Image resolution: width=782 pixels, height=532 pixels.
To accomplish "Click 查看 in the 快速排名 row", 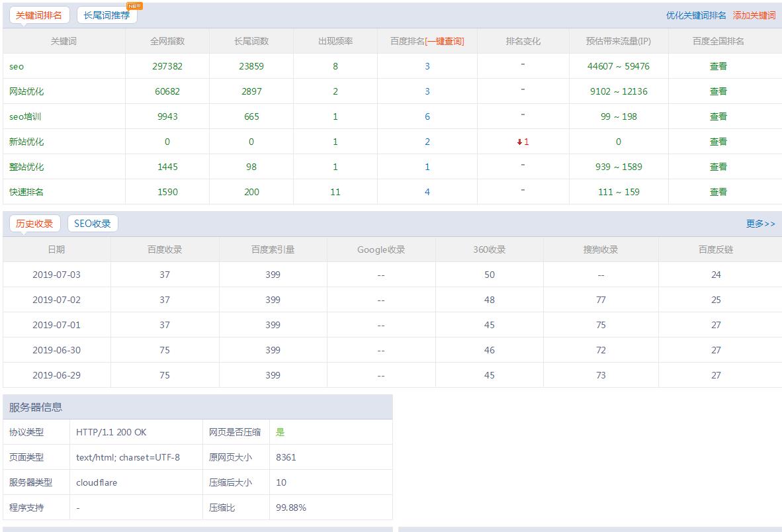I will (718, 192).
